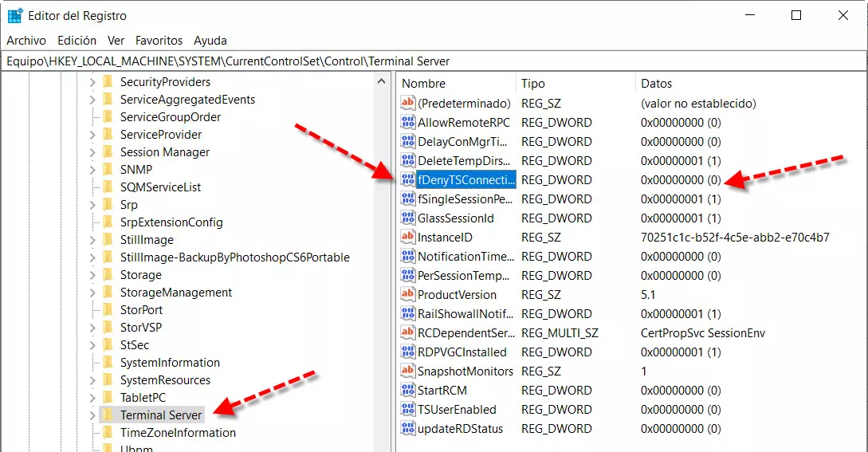Viewport: 868px width, 452px height.
Task: Open the Archivo menu
Action: 26,41
